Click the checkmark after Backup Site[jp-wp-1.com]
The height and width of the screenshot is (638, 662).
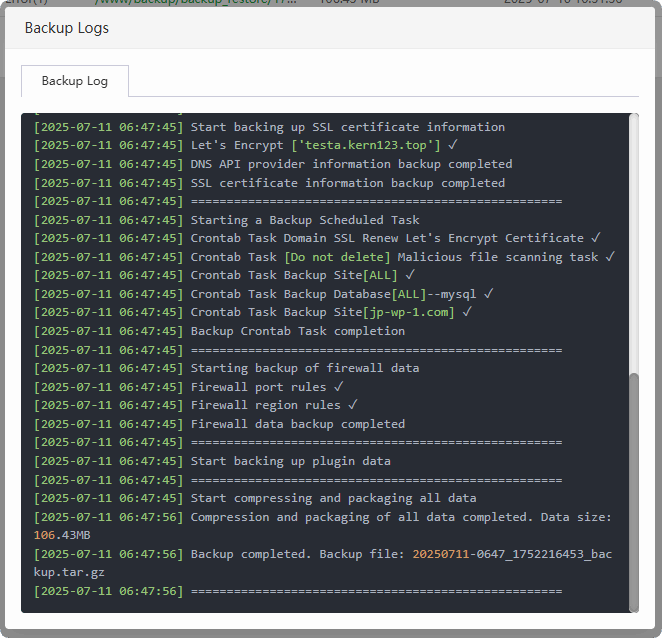click(467, 312)
